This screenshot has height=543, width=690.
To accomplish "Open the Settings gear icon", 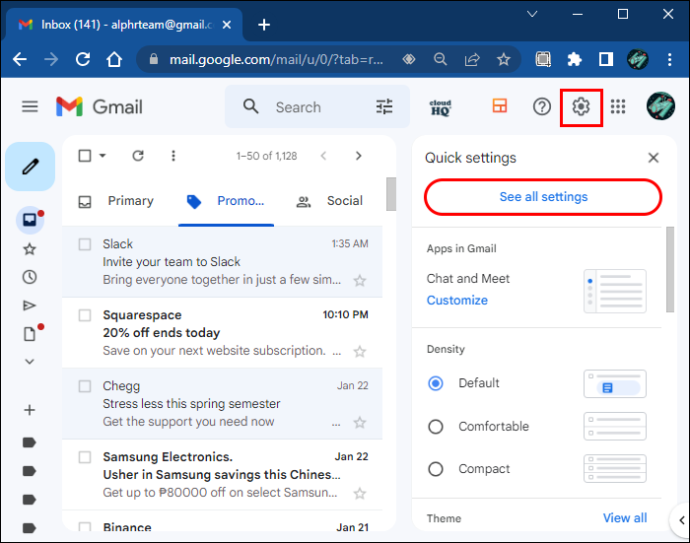I will [x=581, y=106].
